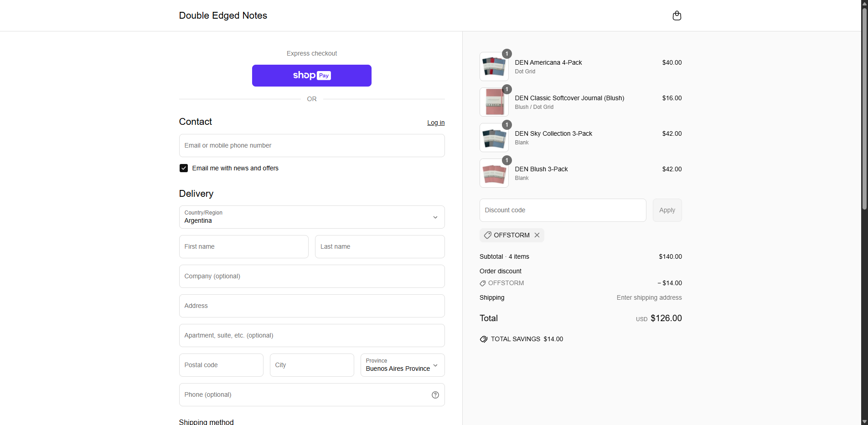The width and height of the screenshot is (868, 425).
Task: Focus the Postal code field
Action: click(x=221, y=365)
